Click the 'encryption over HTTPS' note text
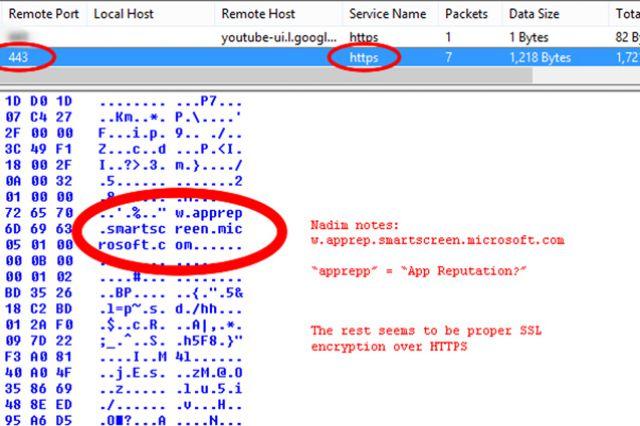Viewport: 640px width, 426px height. click(387, 345)
